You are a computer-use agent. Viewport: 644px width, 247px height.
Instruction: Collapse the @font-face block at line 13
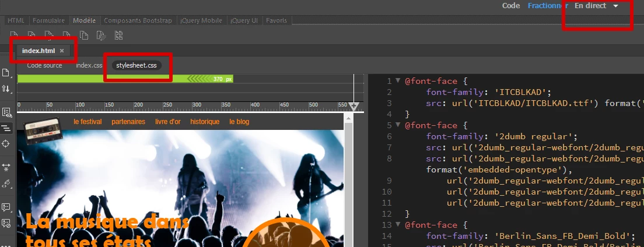(x=398, y=224)
